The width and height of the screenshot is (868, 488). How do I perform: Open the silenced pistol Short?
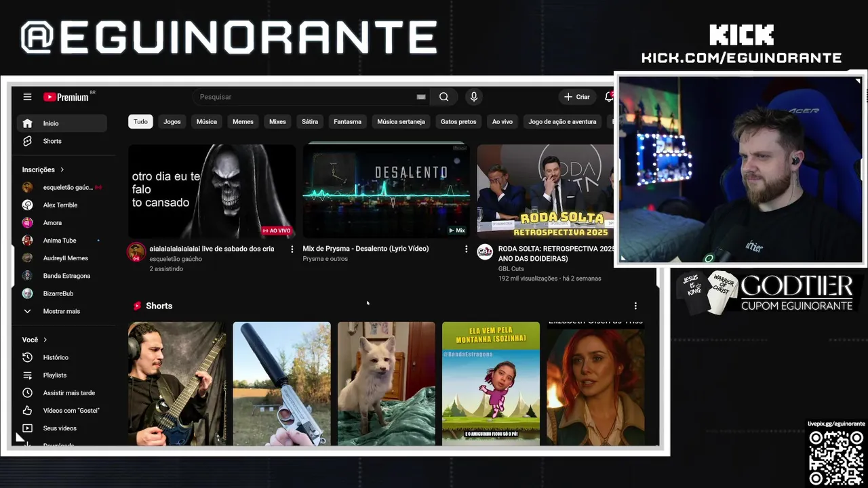[x=281, y=384]
